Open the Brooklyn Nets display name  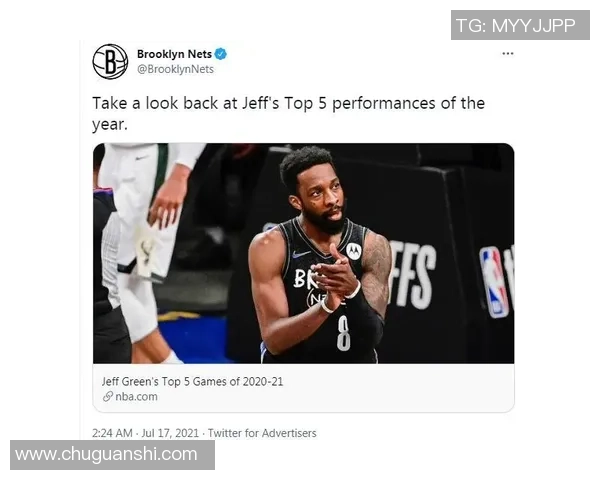coord(174,54)
